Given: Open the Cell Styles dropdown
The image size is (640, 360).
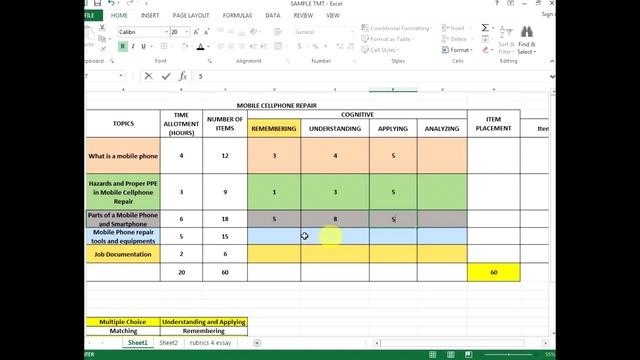Looking at the screenshot, I should coord(380,50).
